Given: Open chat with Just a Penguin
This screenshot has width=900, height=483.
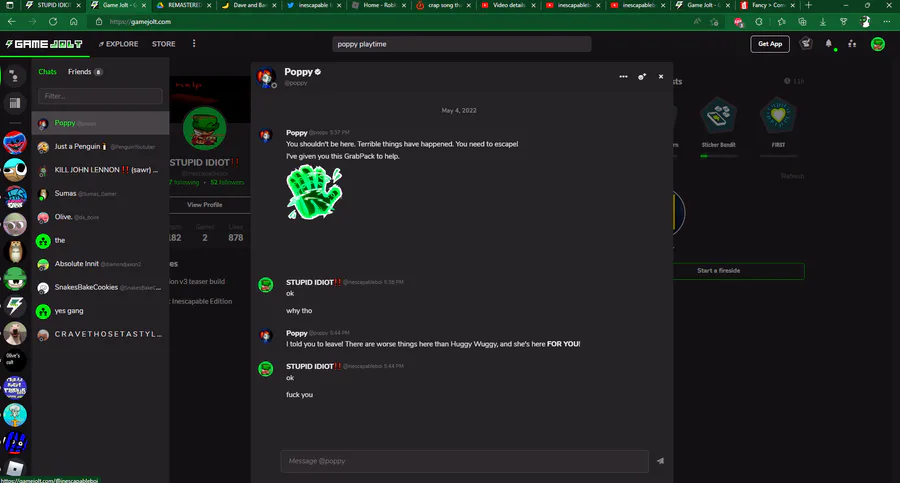Looking at the screenshot, I should [x=100, y=146].
